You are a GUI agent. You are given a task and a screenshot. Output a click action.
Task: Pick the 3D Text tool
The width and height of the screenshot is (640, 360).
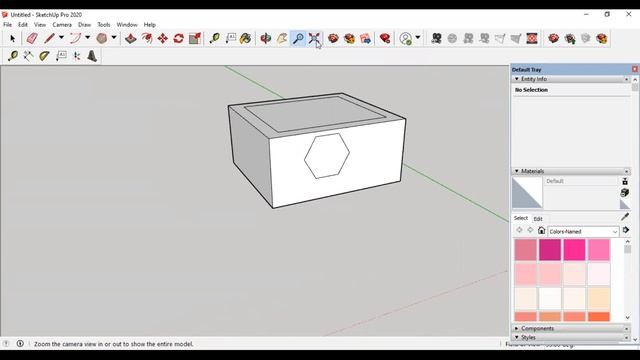(x=92, y=56)
